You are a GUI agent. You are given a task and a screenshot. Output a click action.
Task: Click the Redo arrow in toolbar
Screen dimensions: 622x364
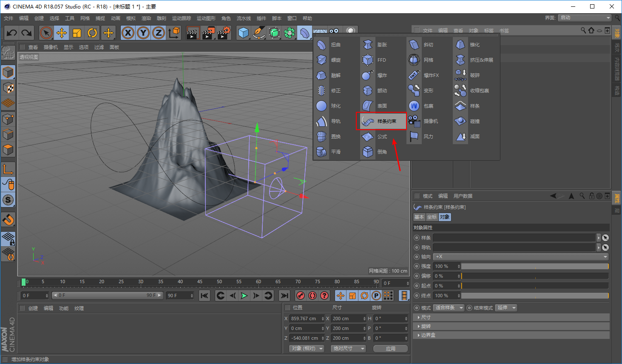(x=27, y=33)
